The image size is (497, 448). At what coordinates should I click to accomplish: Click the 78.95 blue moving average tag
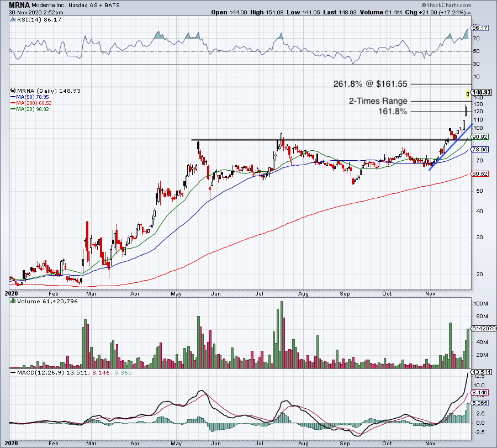pyautogui.click(x=480, y=149)
